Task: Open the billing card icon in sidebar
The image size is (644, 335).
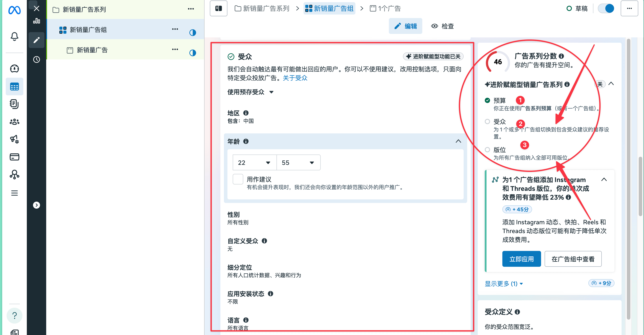Action: 14,157
